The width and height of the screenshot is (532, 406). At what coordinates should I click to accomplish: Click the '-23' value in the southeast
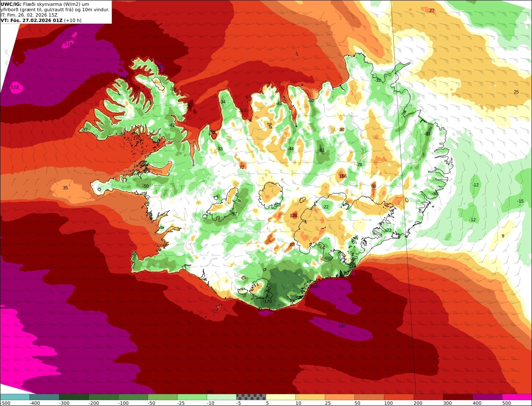click(x=388, y=230)
